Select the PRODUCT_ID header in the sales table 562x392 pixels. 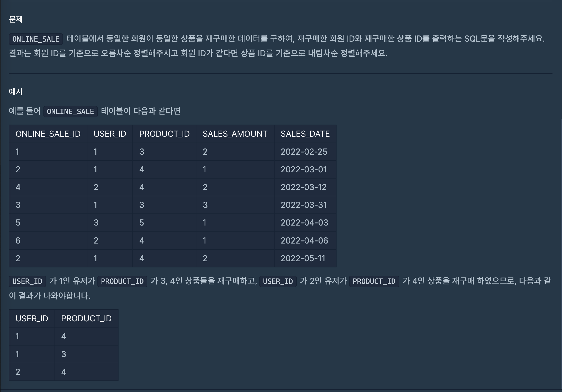(x=164, y=134)
